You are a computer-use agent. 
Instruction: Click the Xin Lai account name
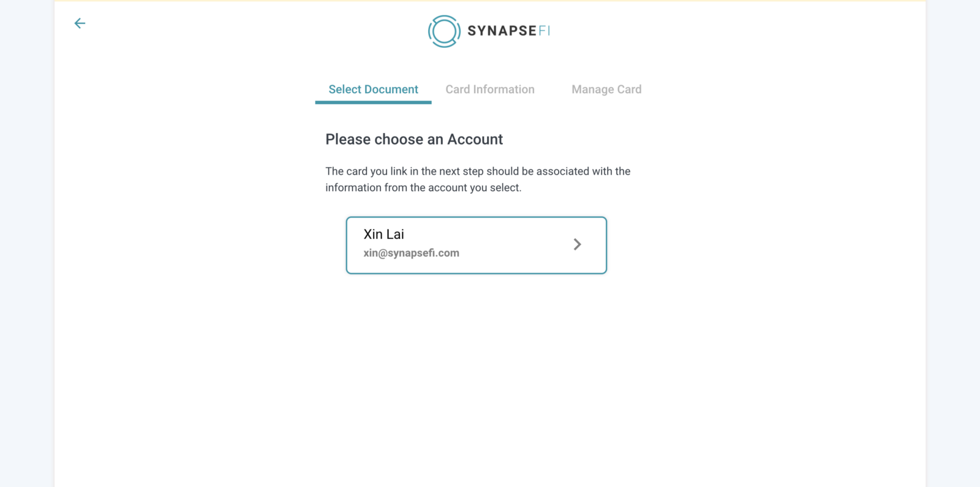(383, 234)
